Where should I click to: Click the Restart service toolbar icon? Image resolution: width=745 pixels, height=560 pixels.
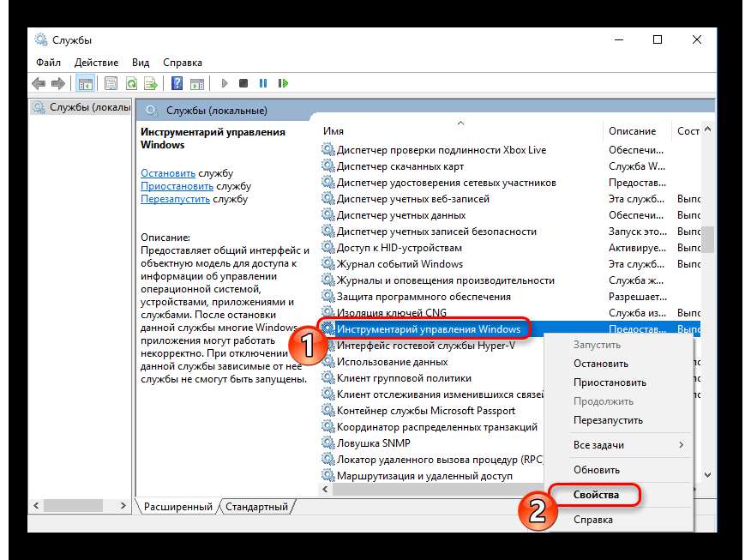click(x=283, y=84)
